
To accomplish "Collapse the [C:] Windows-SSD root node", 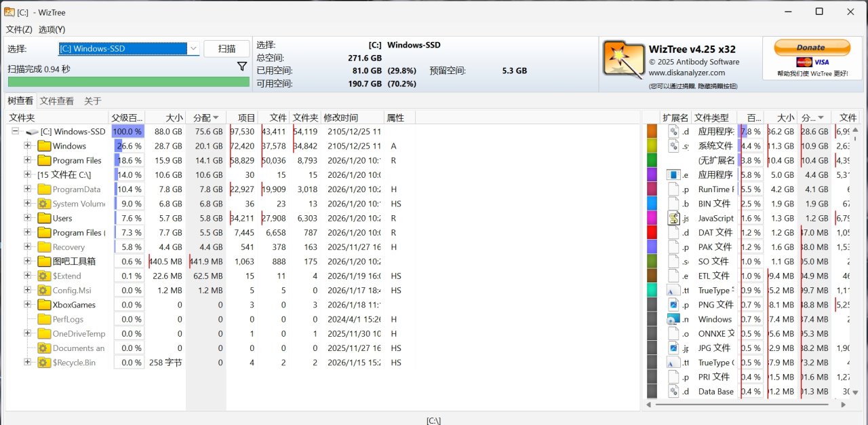I will pyautogui.click(x=16, y=132).
